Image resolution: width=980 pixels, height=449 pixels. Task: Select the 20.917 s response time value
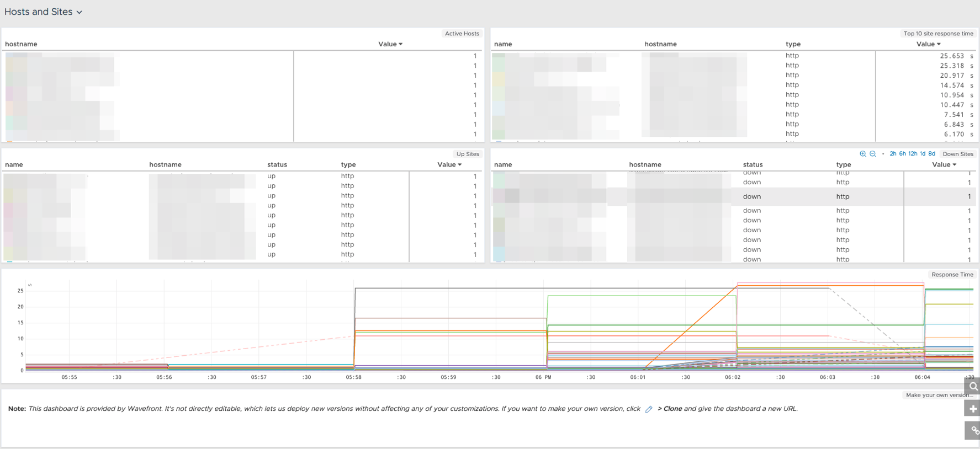coord(956,76)
